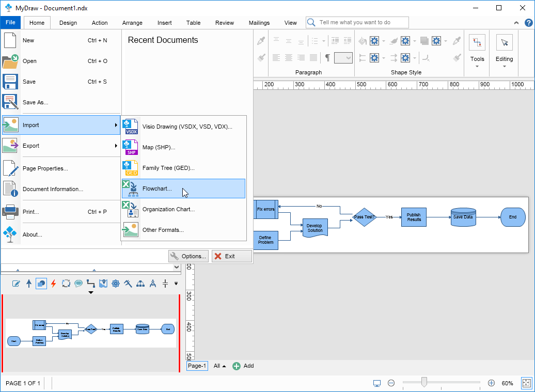
Task: Open Page Properties dialog
Action: (61, 168)
